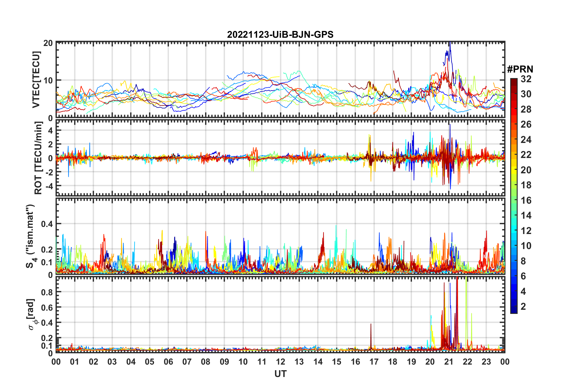Click the UT axis tick label "17"
Screen dimensions: 561x392
(374, 362)
